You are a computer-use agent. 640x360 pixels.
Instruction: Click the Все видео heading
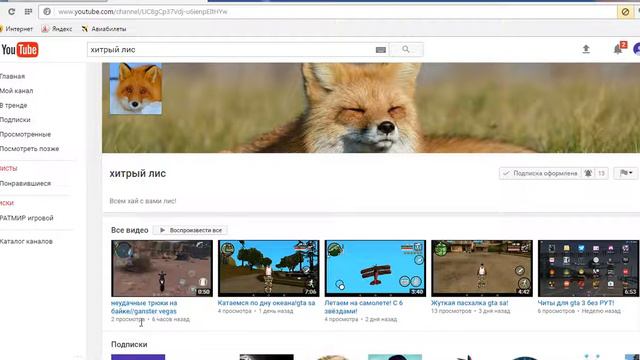tap(129, 230)
